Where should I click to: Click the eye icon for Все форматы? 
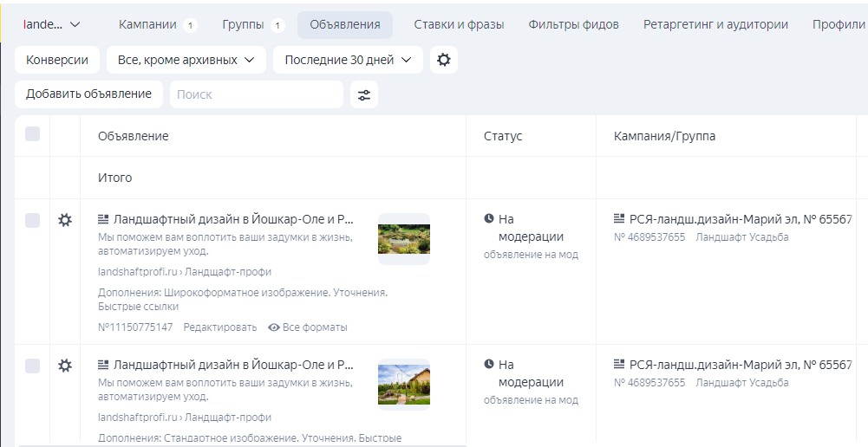[x=274, y=327]
